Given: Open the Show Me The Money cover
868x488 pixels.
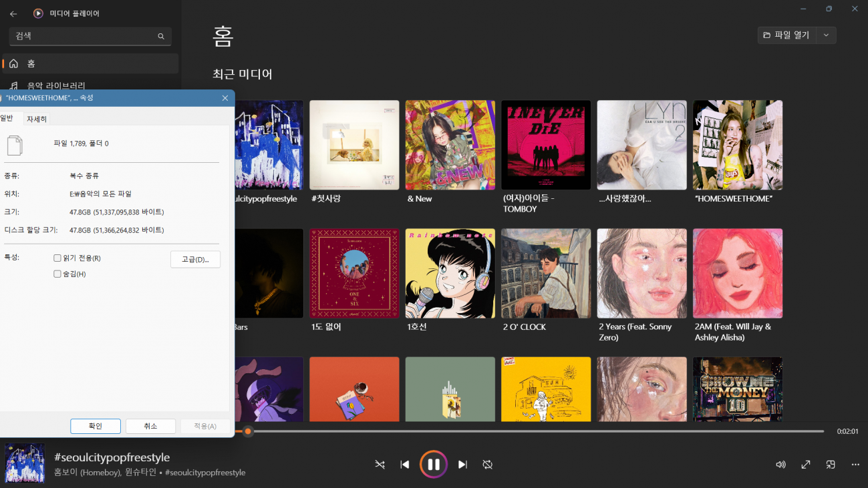Looking at the screenshot, I should point(738,389).
